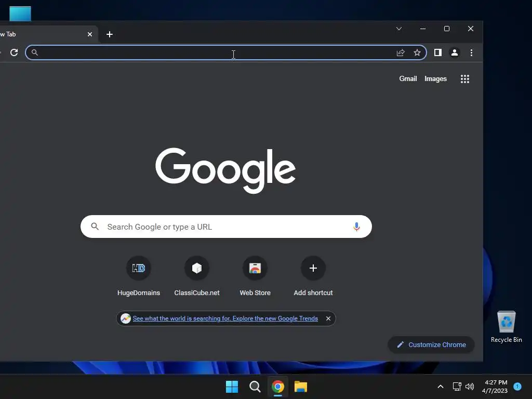Click the Google Trends promo icon
The image size is (532, 399).
[x=126, y=318]
